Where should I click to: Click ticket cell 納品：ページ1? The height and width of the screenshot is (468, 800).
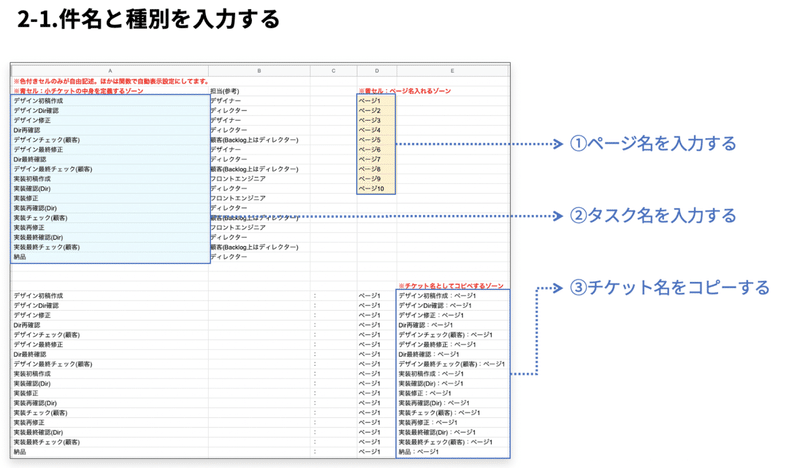(453, 452)
